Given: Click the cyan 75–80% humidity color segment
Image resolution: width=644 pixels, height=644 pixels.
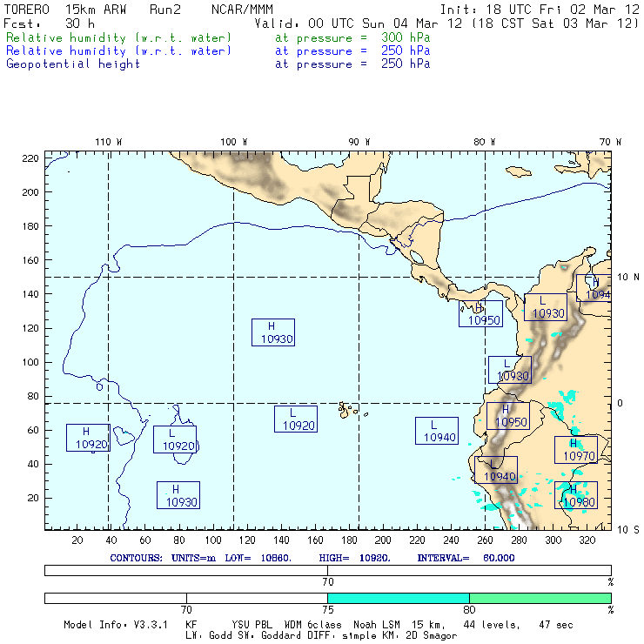Looking at the screenshot, I should [x=398, y=598].
